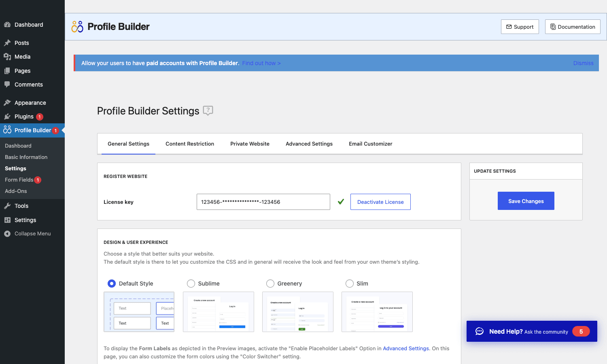Click the Dashboard gauge icon in sidebar
Screen dimensions: 607x364
click(x=7, y=25)
